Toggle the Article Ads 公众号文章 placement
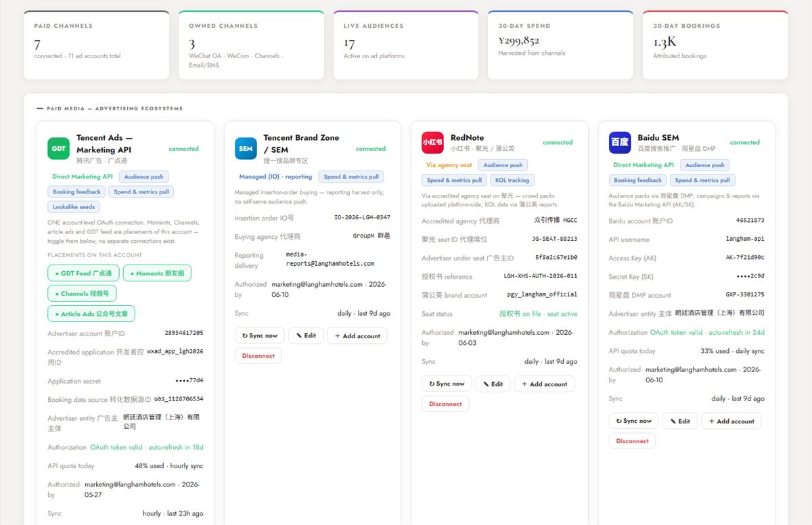Screen dimensions: 812x525 (91, 314)
